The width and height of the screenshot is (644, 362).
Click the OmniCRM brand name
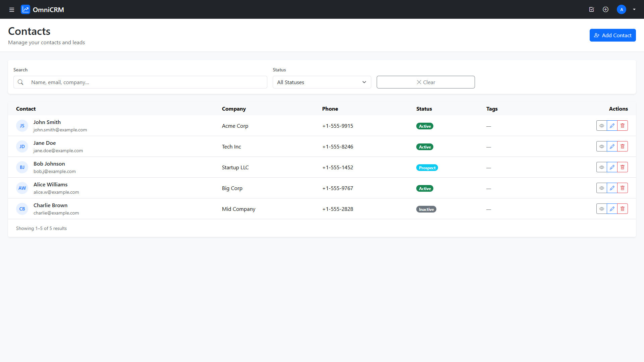(48, 10)
